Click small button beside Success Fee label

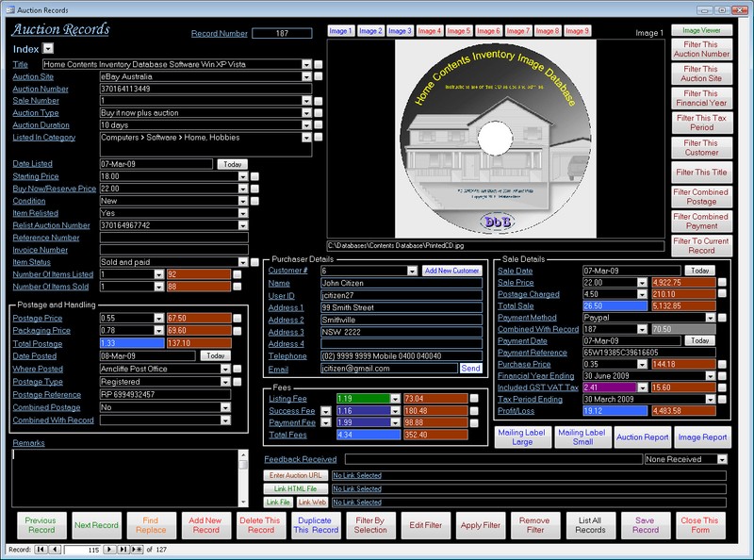click(x=326, y=411)
